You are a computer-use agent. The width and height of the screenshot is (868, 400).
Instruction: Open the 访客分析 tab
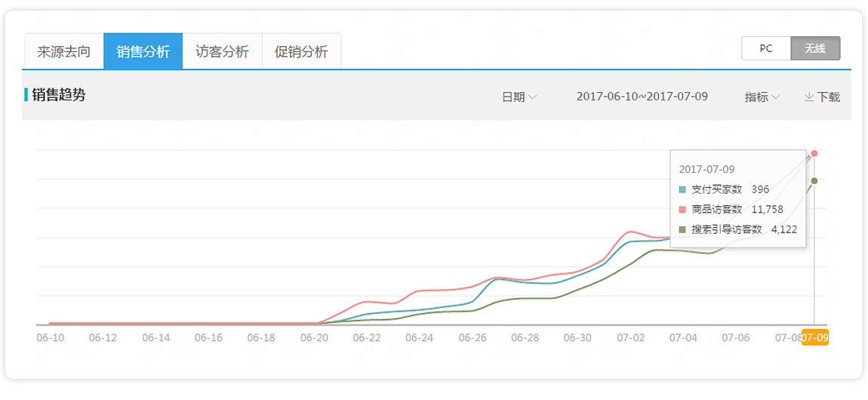(x=222, y=52)
